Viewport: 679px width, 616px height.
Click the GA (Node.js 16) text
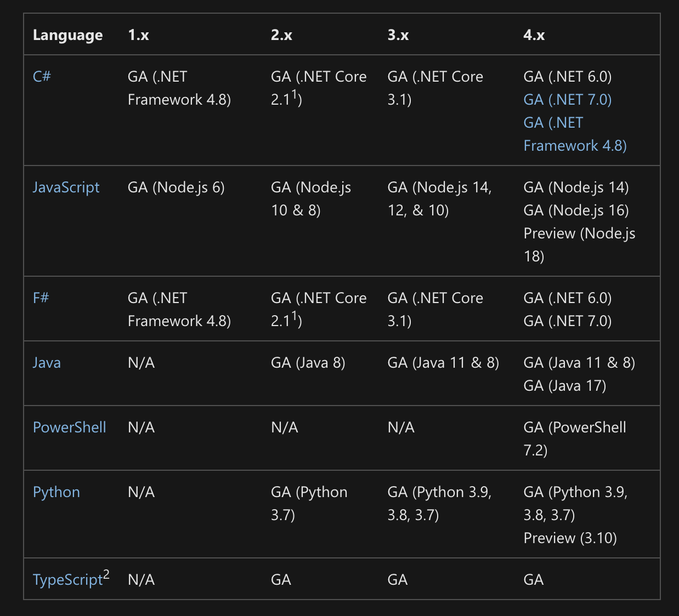pyautogui.click(x=576, y=210)
